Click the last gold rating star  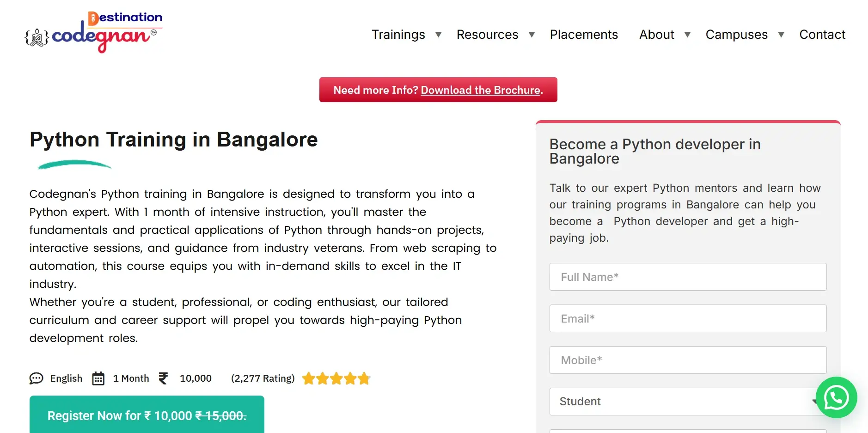pos(364,378)
